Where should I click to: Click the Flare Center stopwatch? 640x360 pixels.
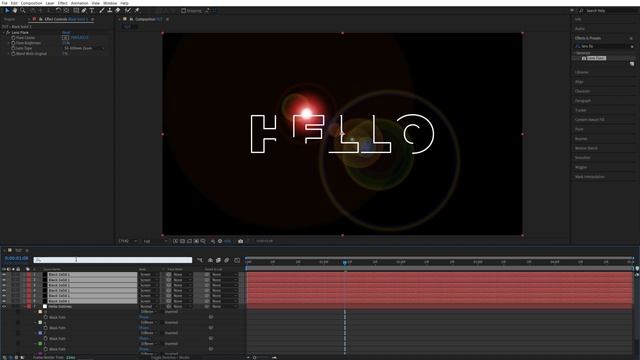point(13,38)
